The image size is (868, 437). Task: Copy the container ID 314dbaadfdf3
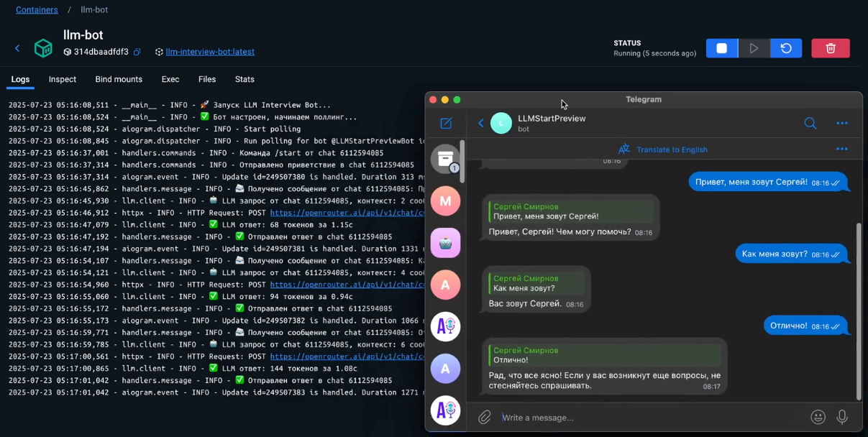tap(137, 52)
